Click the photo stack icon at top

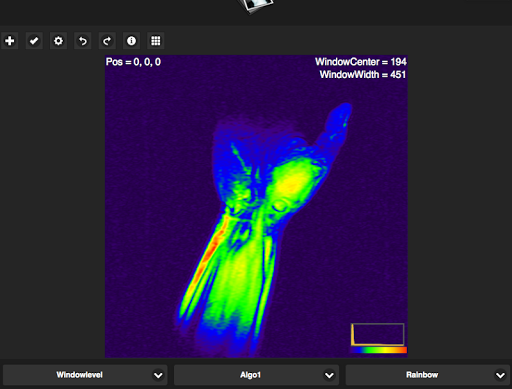click(x=256, y=5)
